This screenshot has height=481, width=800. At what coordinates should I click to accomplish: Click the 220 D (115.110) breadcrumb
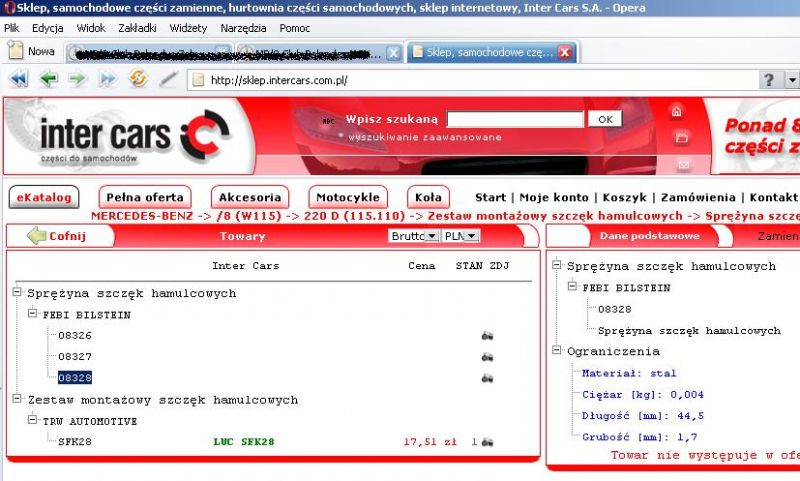pyautogui.click(x=354, y=216)
